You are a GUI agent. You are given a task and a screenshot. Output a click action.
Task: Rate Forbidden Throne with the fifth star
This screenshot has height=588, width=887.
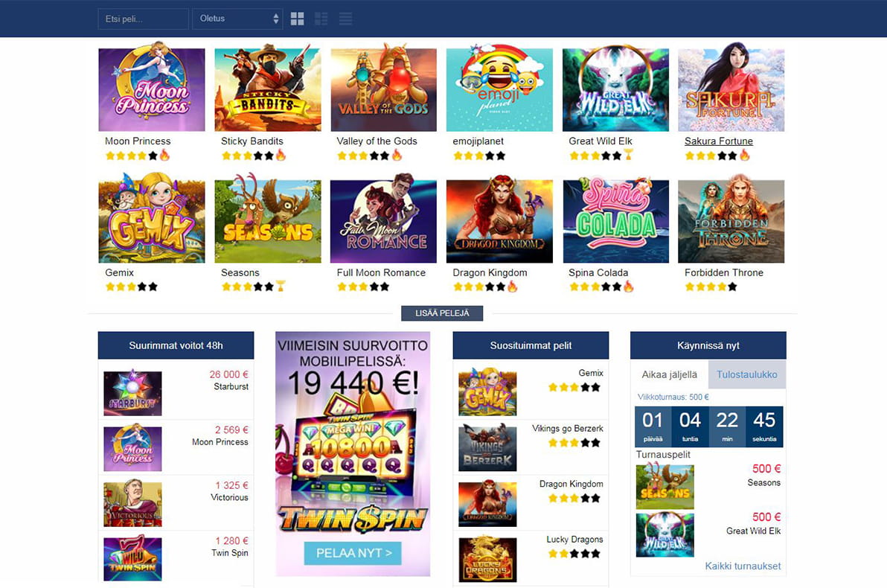click(x=732, y=287)
